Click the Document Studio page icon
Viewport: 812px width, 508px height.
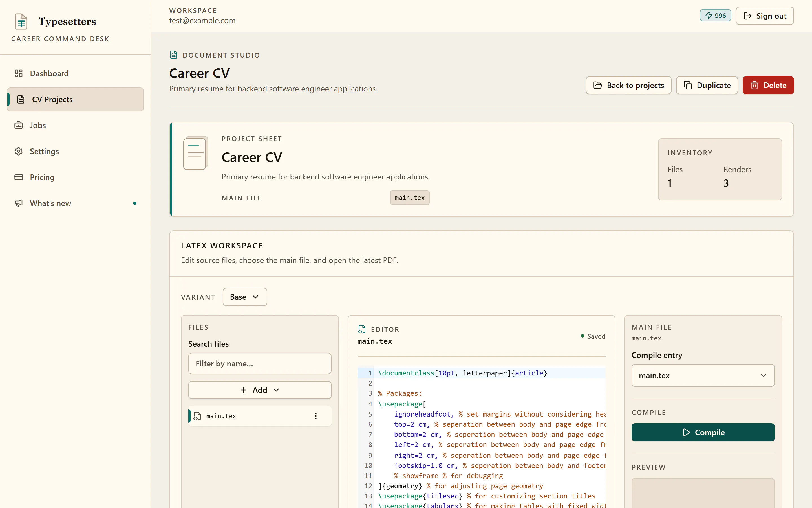click(173, 55)
